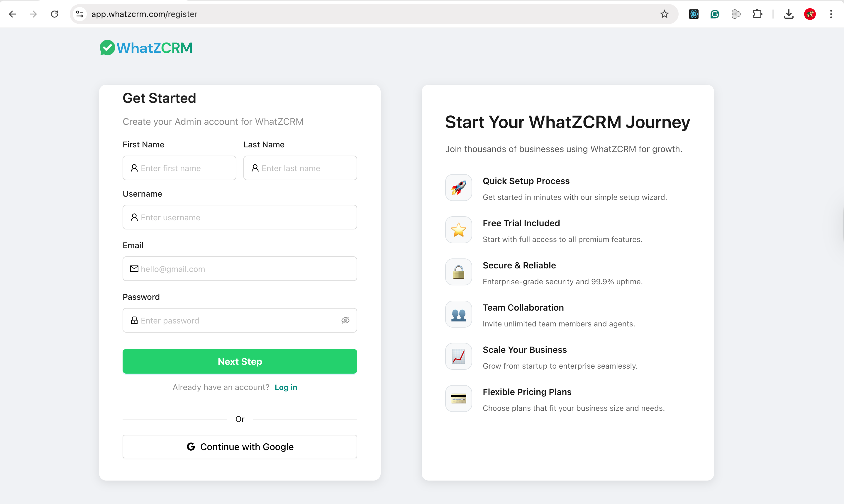Click the page reload icon
The width and height of the screenshot is (844, 504).
[54, 14]
